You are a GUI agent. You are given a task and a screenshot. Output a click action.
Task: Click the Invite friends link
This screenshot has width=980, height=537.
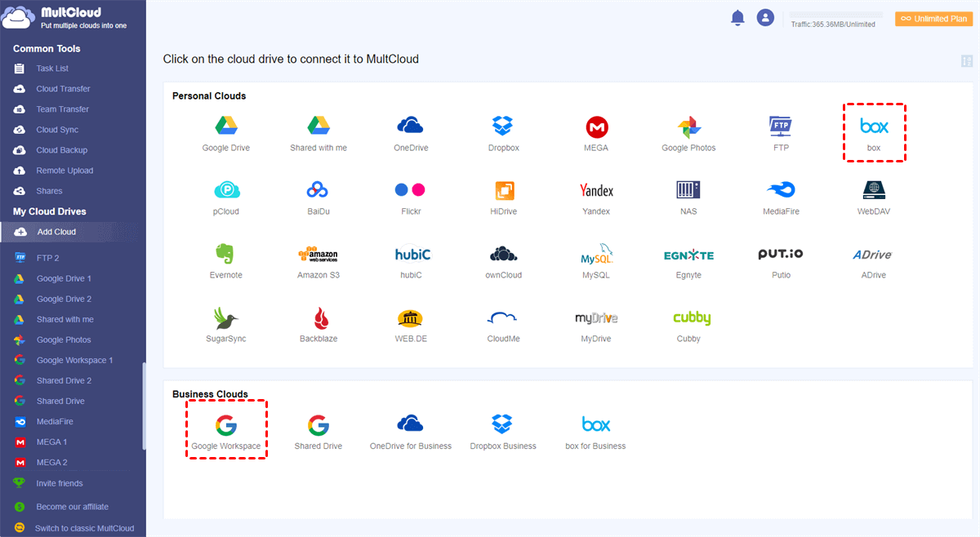[x=59, y=483]
